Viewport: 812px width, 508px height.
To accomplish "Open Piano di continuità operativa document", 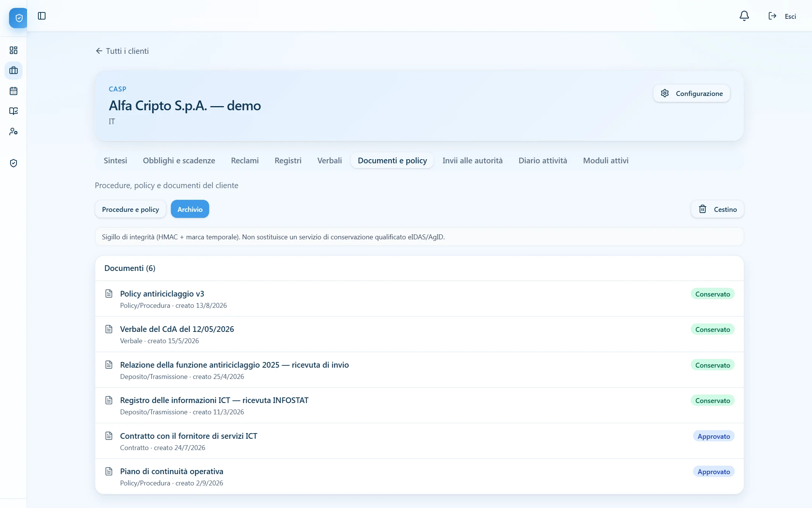I will (419, 476).
